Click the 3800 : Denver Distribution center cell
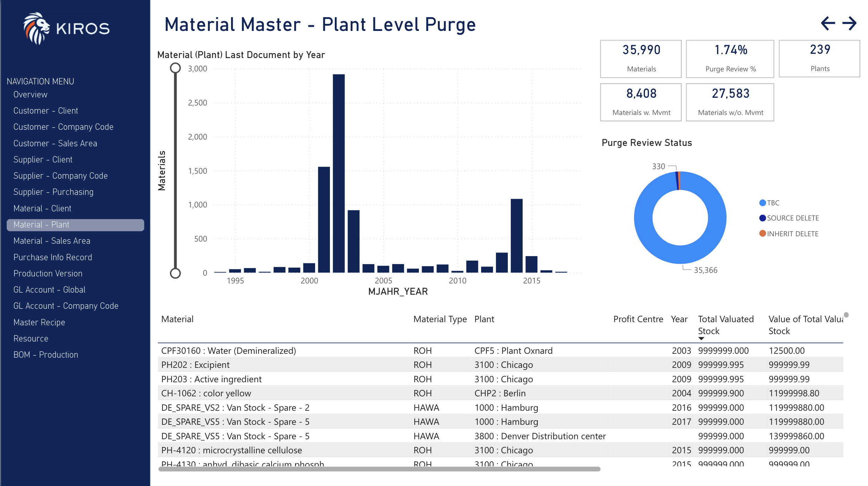The width and height of the screenshot is (868, 486). pyautogui.click(x=540, y=436)
